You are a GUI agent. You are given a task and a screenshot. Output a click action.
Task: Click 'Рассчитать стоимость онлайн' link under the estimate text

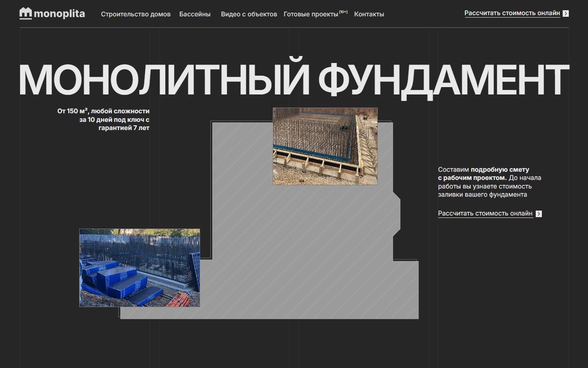pos(485,213)
